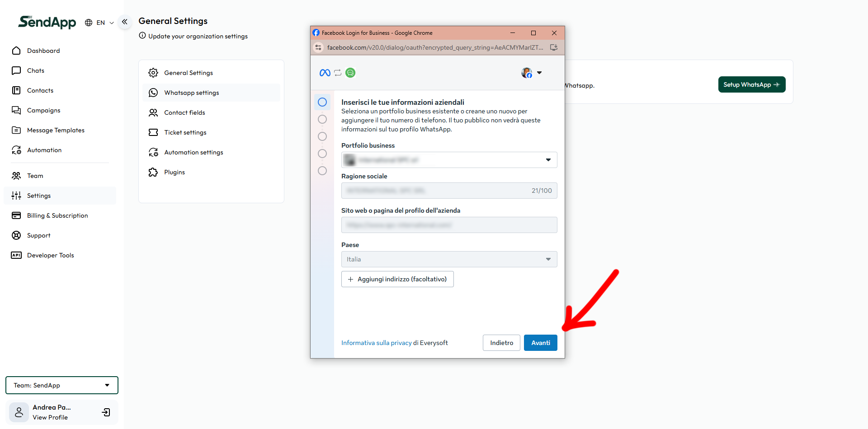
Task: Open Support lifebuoy icon
Action: coord(16,235)
